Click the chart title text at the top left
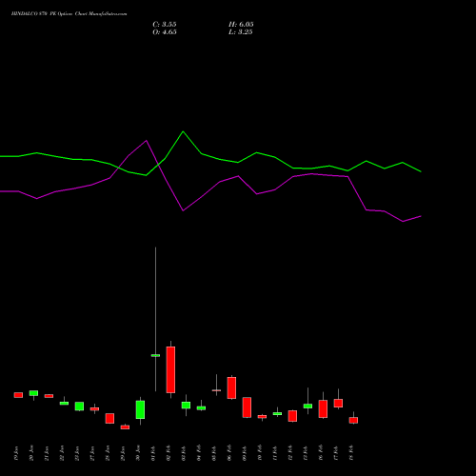 [x=69, y=14]
